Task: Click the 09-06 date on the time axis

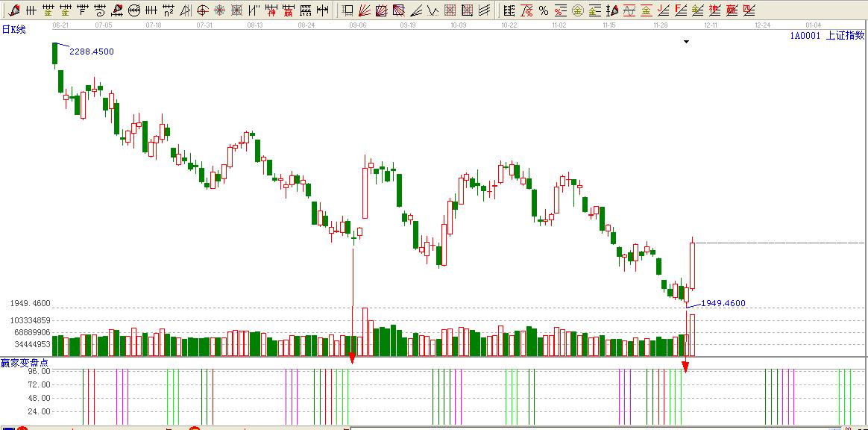Action: 357,25
